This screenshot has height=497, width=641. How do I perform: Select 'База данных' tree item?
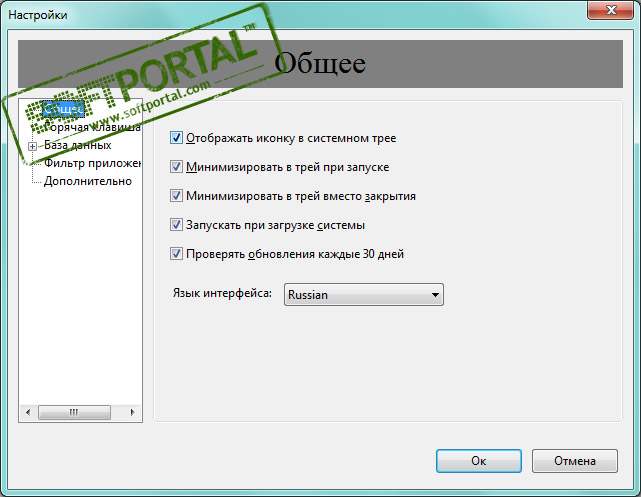(78, 145)
